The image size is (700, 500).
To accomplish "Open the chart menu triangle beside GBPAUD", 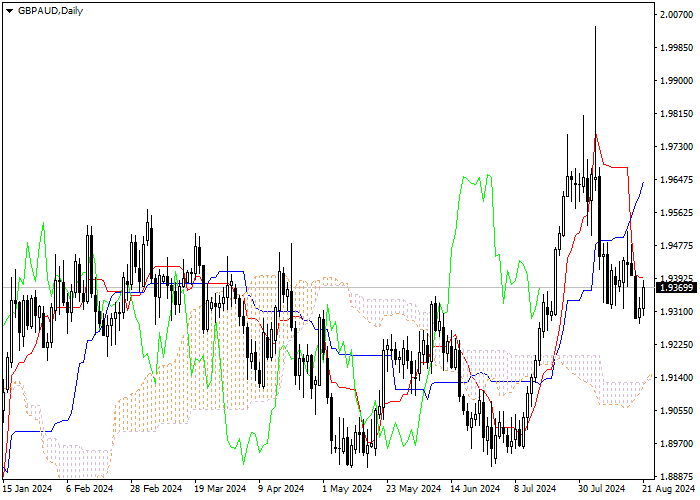I will [x=9, y=11].
